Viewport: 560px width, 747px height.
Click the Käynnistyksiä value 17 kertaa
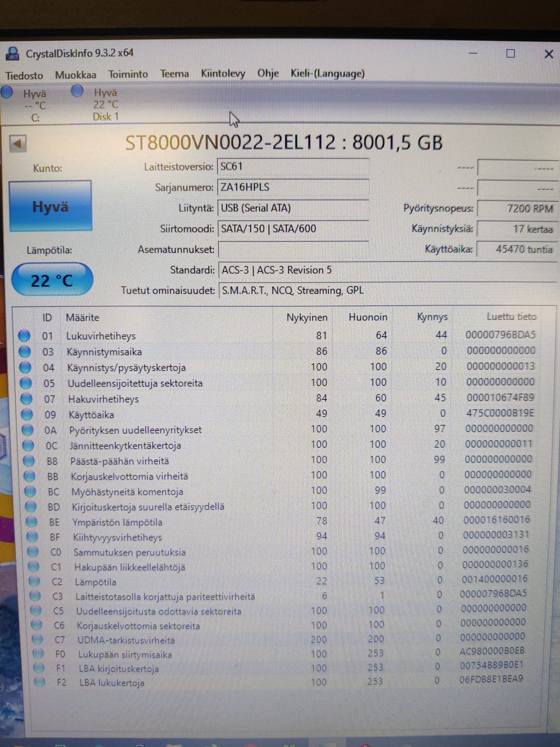(x=517, y=229)
